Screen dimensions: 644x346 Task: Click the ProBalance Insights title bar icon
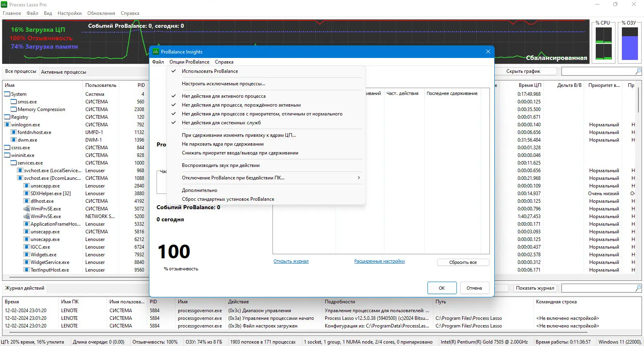[156, 51]
